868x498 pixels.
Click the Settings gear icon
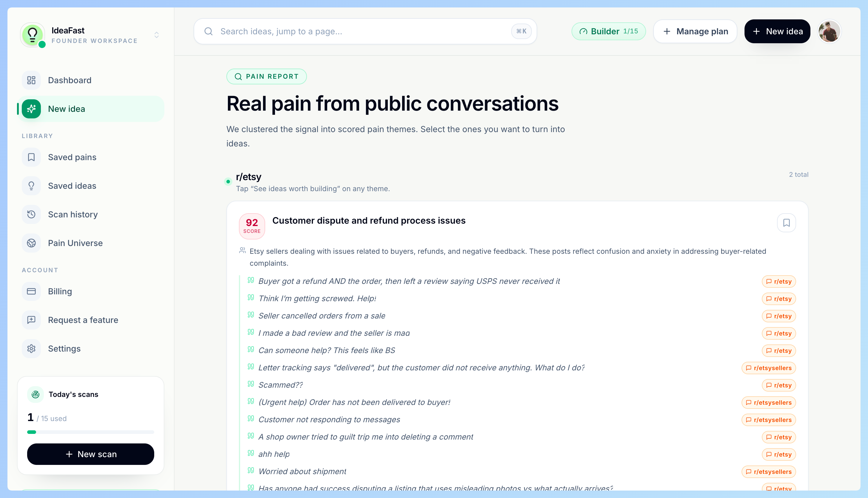[31, 349]
